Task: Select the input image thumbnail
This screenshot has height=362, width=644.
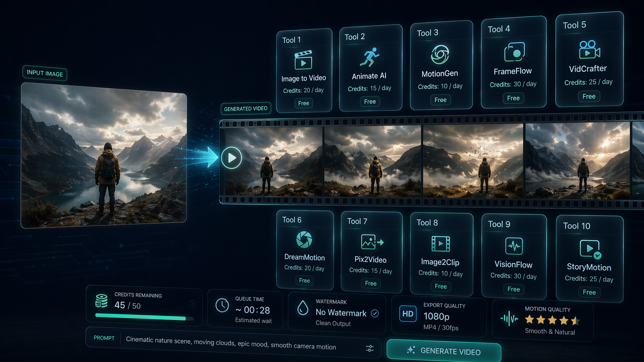Action: pyautogui.click(x=104, y=155)
